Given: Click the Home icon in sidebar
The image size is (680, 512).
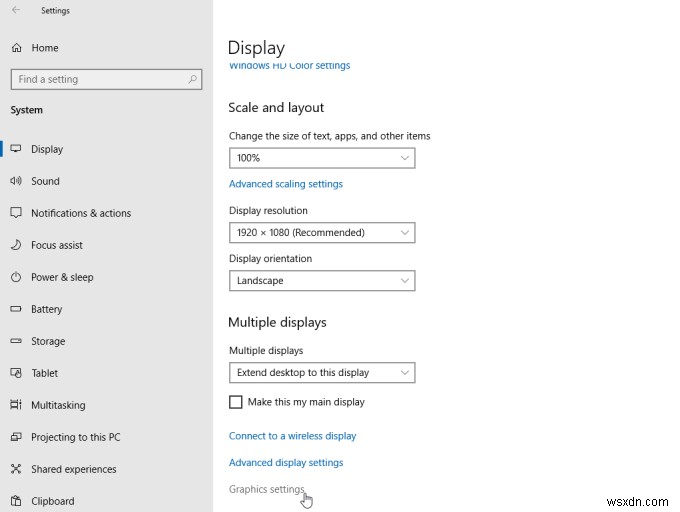Looking at the screenshot, I should tap(16, 48).
